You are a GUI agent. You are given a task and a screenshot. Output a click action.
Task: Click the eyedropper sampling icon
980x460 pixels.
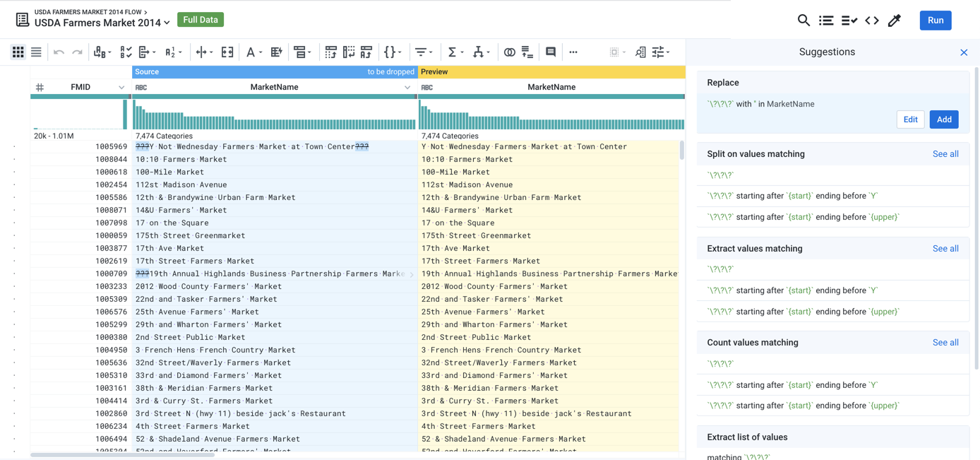click(x=895, y=20)
